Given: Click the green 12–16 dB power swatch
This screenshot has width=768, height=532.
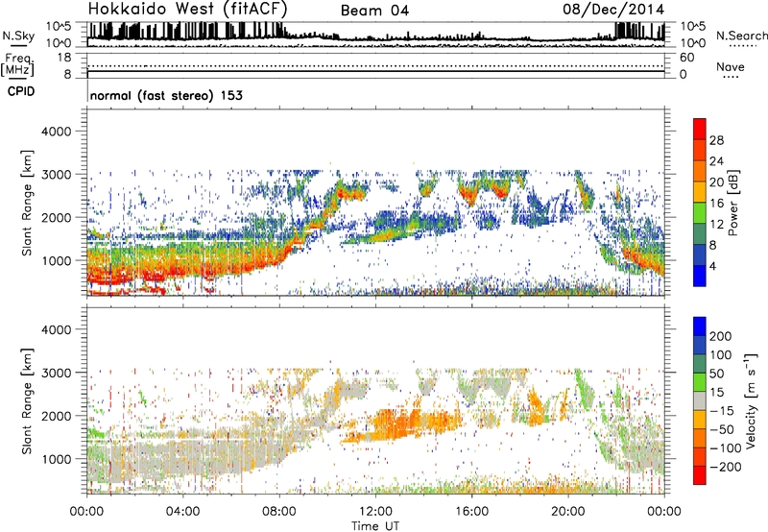Looking at the screenshot, I should [x=700, y=213].
